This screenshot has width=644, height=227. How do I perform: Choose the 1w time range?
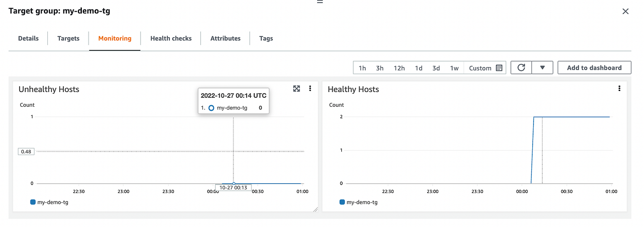coord(454,68)
